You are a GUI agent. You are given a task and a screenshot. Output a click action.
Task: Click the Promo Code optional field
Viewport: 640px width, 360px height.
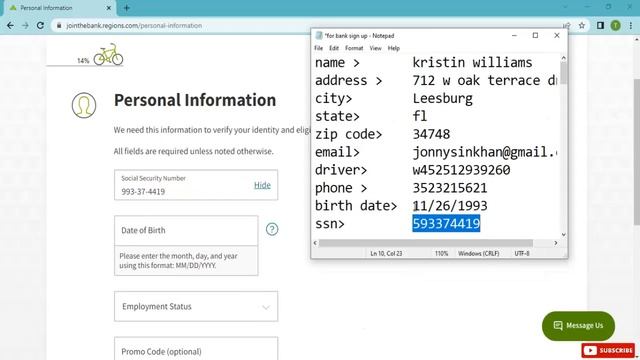point(196,349)
